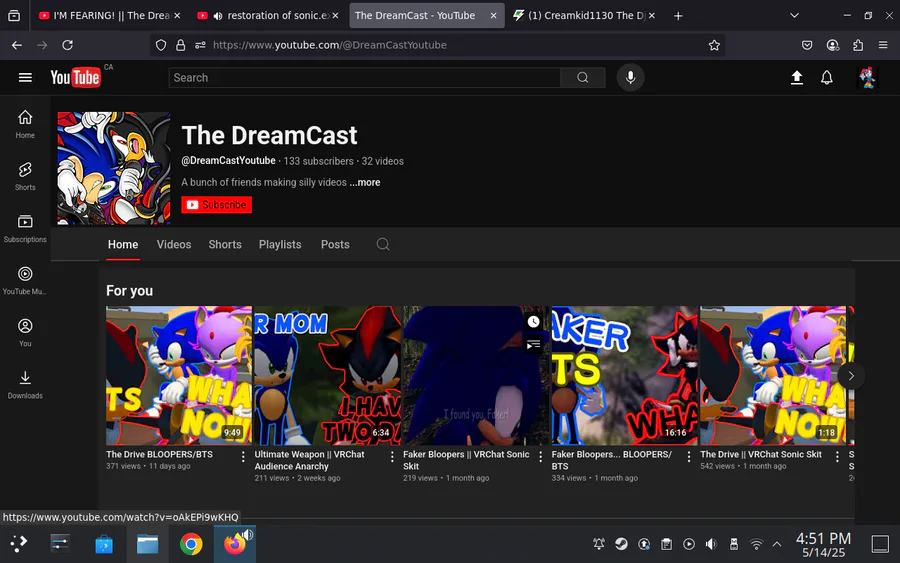Open options for Faker Bloopers BLOOPERS/BTS
Viewport: 900px width, 563px height.
point(689,456)
